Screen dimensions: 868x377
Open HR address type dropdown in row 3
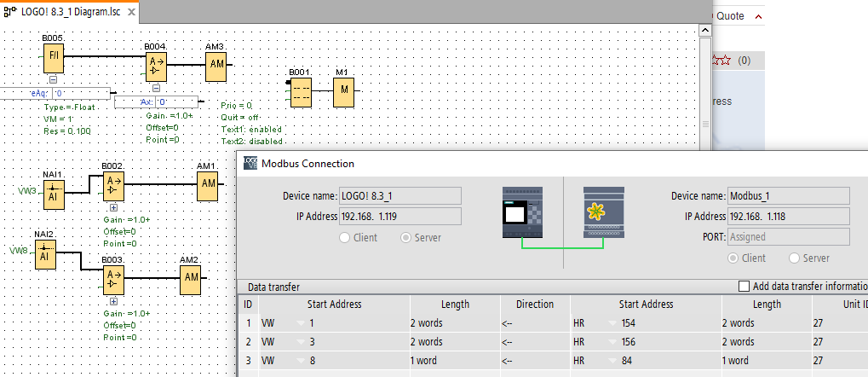pos(612,361)
